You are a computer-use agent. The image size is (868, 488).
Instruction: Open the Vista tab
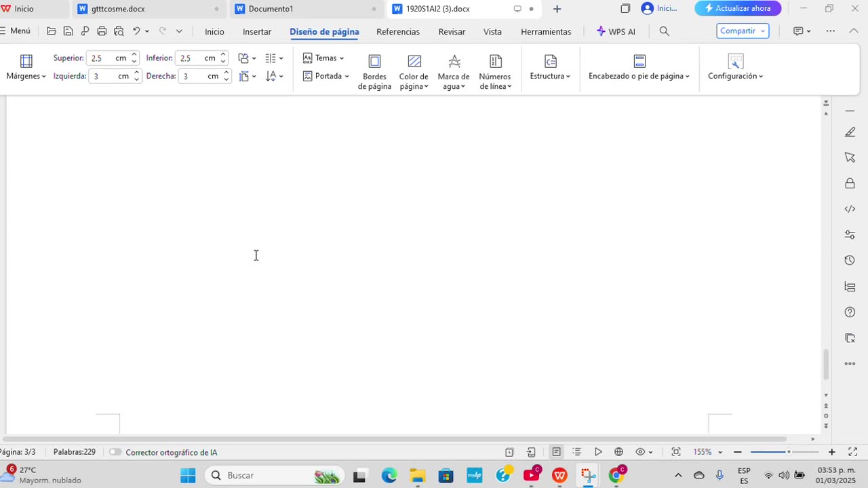click(x=492, y=32)
